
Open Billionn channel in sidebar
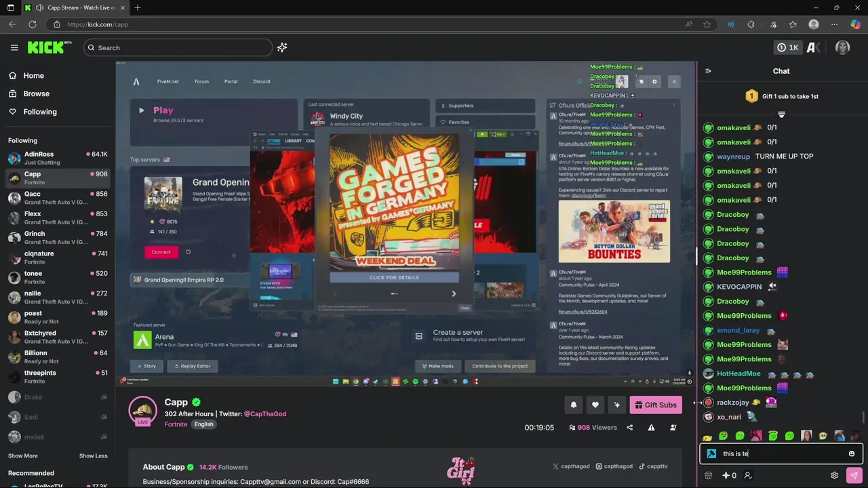[x=58, y=357]
